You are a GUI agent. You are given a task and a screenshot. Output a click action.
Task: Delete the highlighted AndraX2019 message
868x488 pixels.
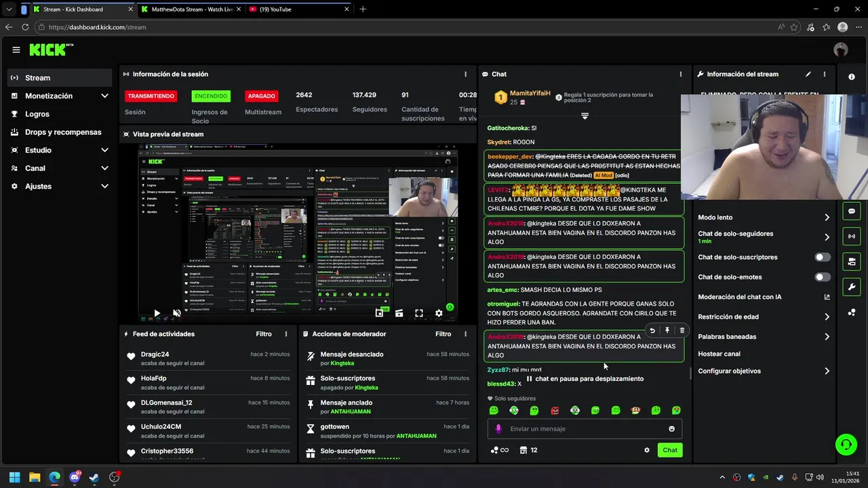682,331
